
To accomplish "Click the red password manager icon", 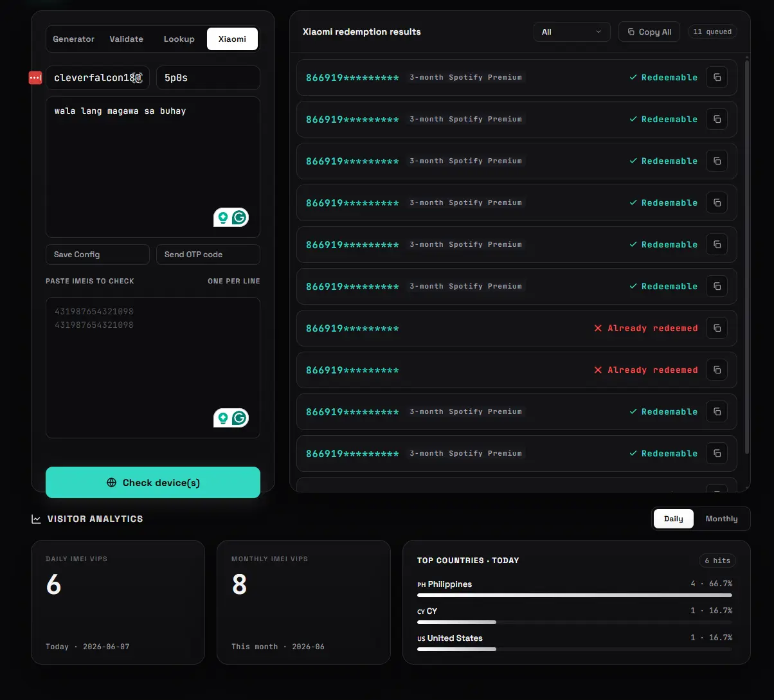I will point(35,77).
